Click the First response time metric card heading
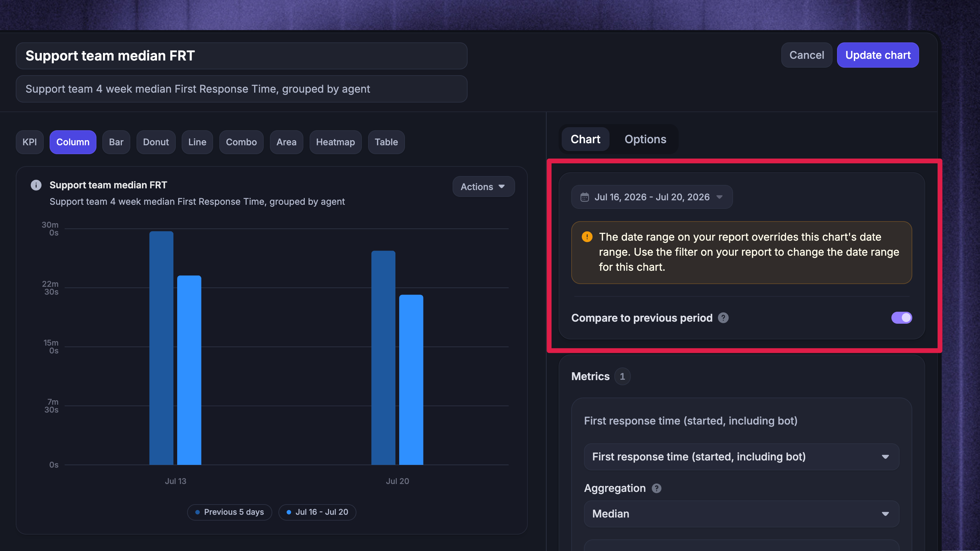Screen dimensions: 980x551 [x=691, y=421]
